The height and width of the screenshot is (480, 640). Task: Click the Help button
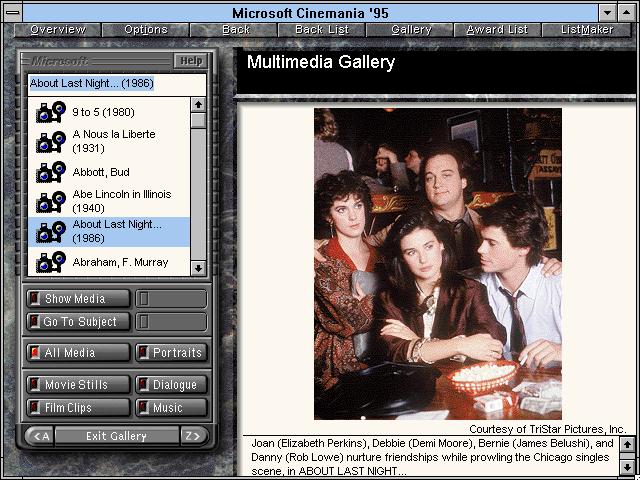click(x=191, y=61)
